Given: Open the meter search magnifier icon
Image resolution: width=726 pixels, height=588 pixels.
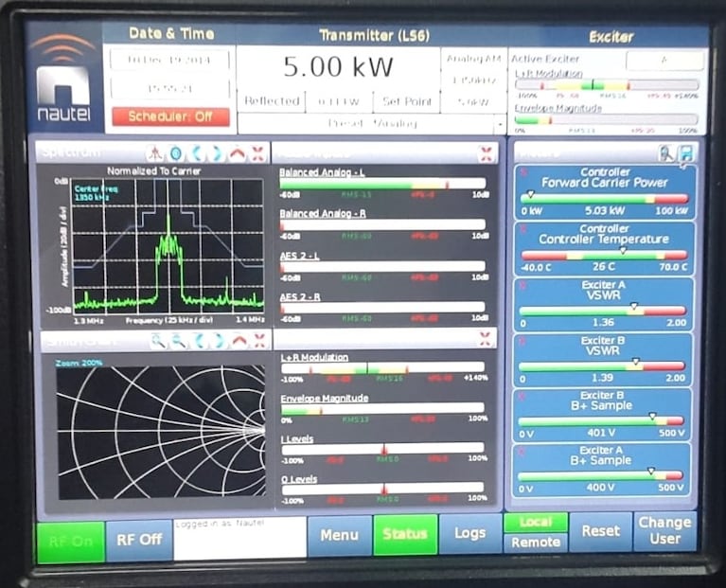Looking at the screenshot, I should (665, 153).
